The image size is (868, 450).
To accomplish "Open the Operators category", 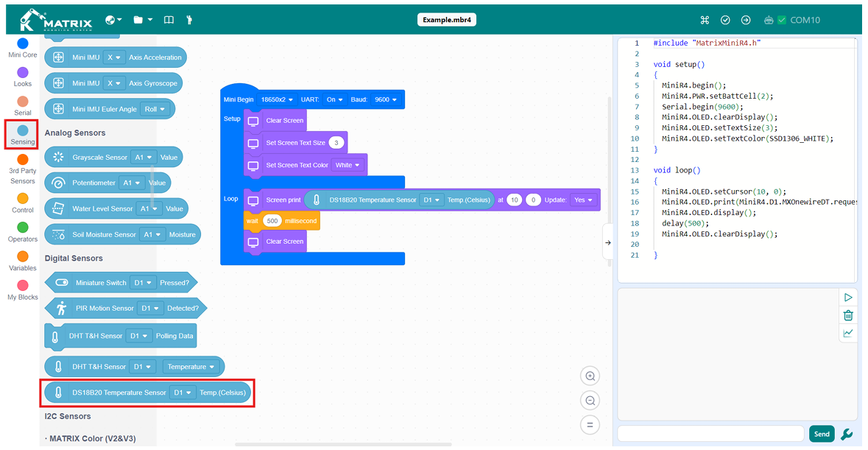I will [x=23, y=233].
